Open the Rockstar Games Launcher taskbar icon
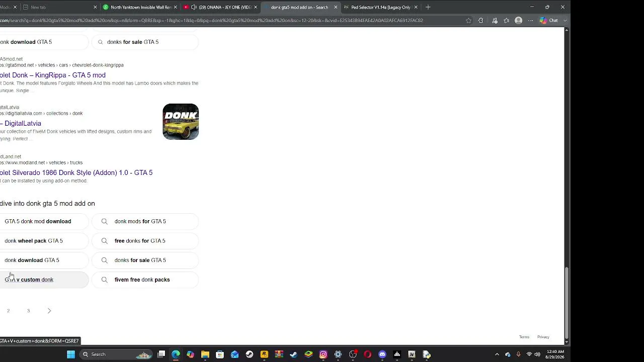644x362 pixels. point(264,354)
